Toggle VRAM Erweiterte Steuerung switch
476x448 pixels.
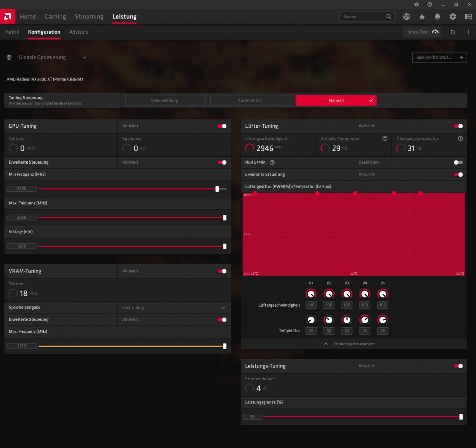pos(222,320)
